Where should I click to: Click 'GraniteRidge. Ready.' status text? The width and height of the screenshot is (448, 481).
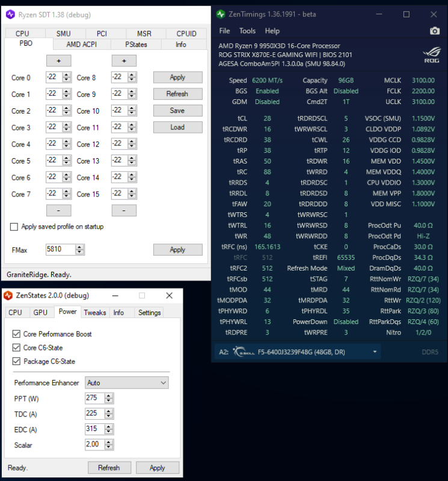pyautogui.click(x=39, y=275)
